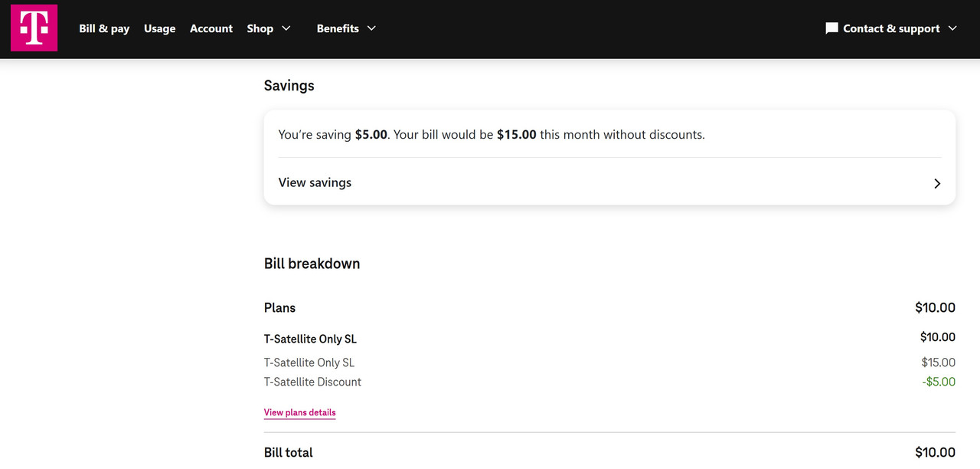Viewport: 980px width, 469px height.
Task: Click the Benefits navigation label
Action: point(338,28)
